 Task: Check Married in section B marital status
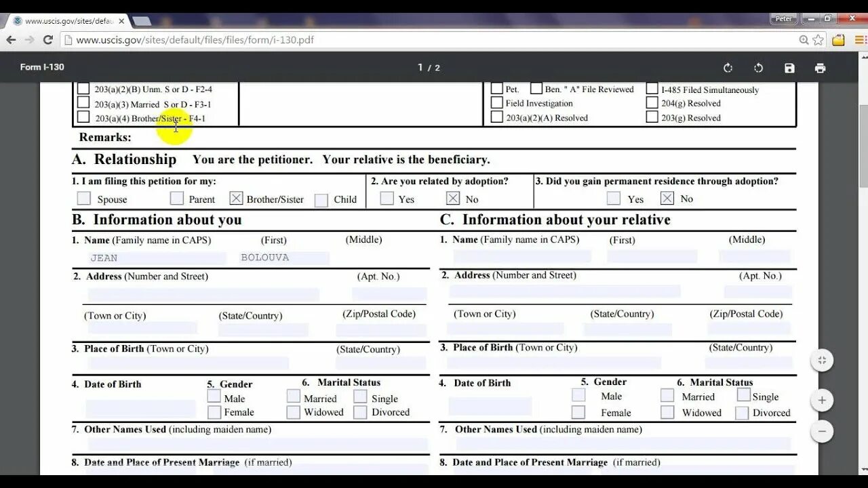(x=293, y=396)
